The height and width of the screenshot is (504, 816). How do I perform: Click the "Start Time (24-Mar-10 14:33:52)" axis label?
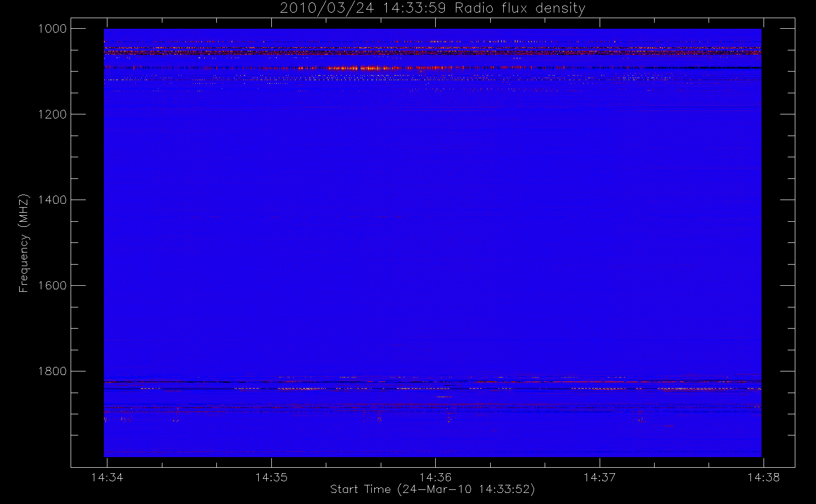pos(432,489)
